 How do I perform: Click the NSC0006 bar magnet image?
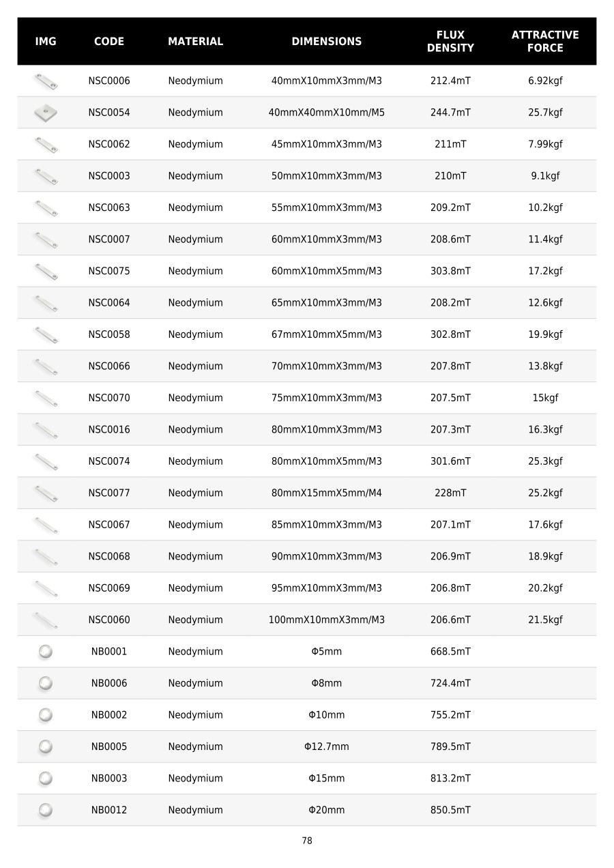[46, 81]
